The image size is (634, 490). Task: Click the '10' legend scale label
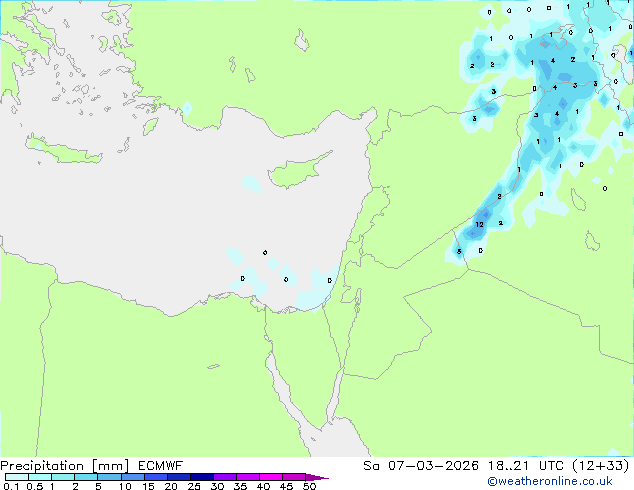tap(125, 486)
